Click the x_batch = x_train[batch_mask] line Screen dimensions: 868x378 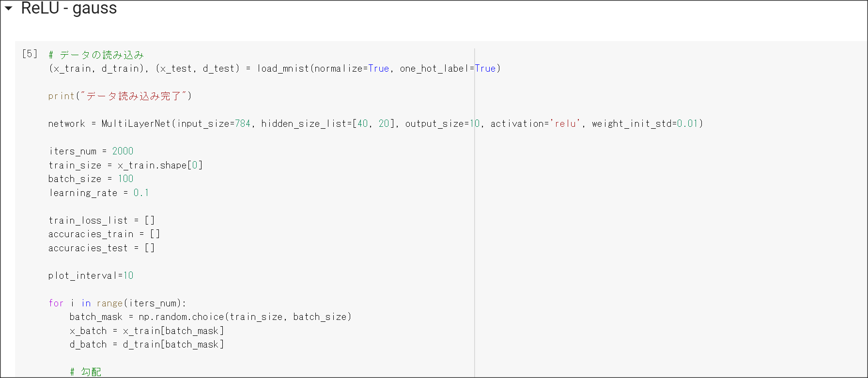coord(147,331)
